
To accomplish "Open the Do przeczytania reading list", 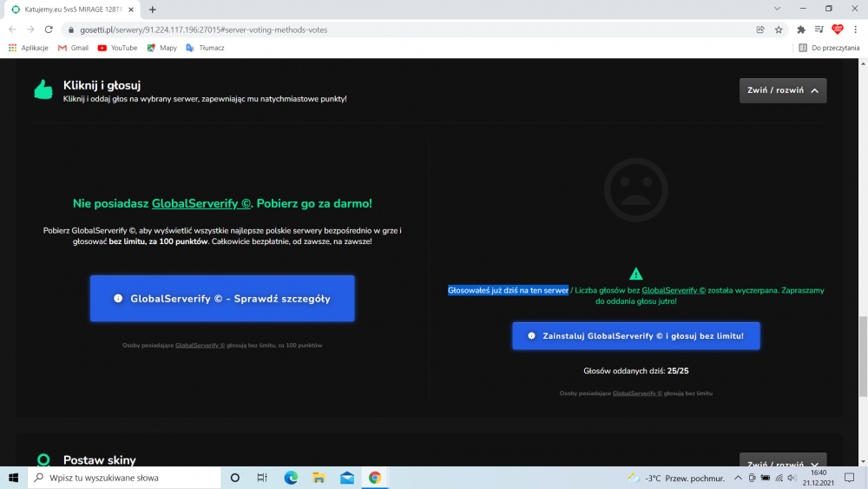I will pos(829,48).
